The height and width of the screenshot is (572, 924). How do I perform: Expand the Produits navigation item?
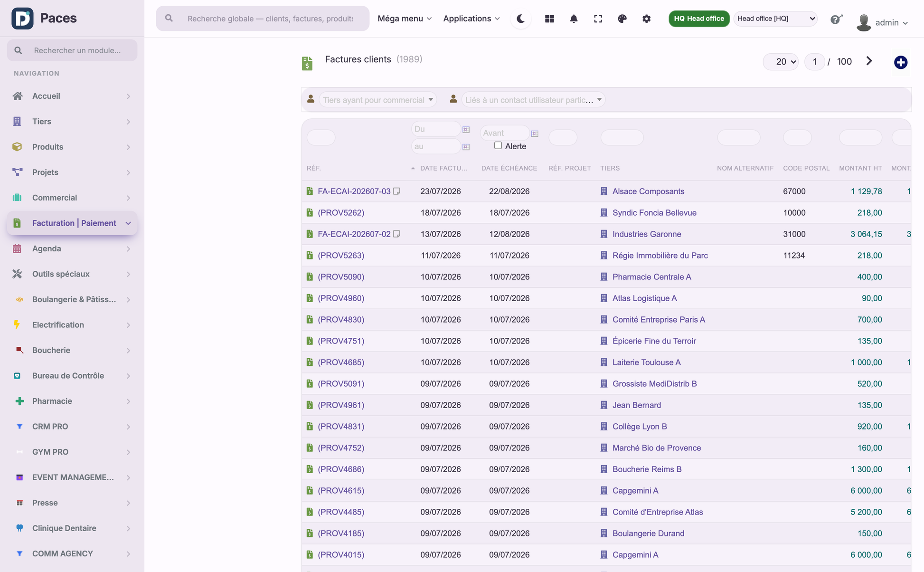tap(72, 147)
